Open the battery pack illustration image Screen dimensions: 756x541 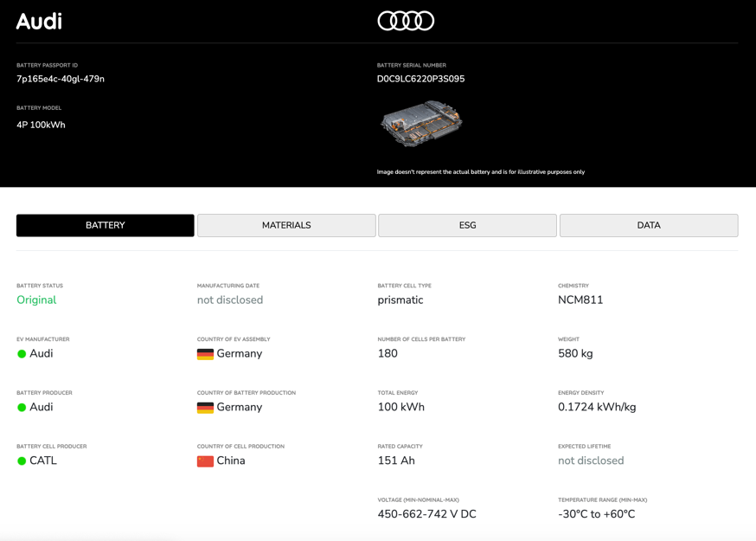(x=421, y=123)
